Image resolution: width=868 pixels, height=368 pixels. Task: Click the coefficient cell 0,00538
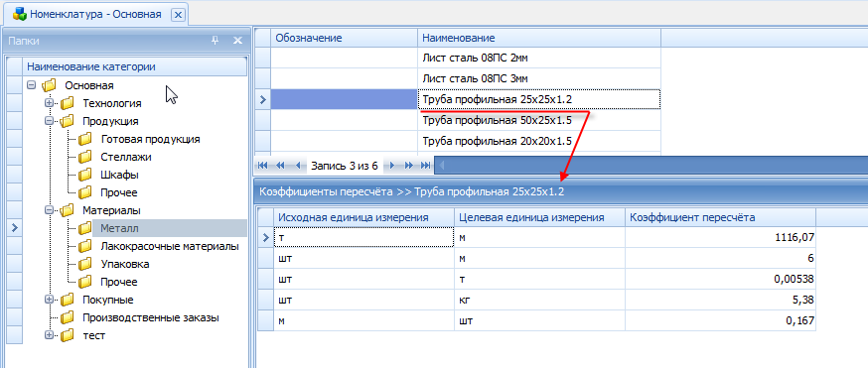click(720, 279)
